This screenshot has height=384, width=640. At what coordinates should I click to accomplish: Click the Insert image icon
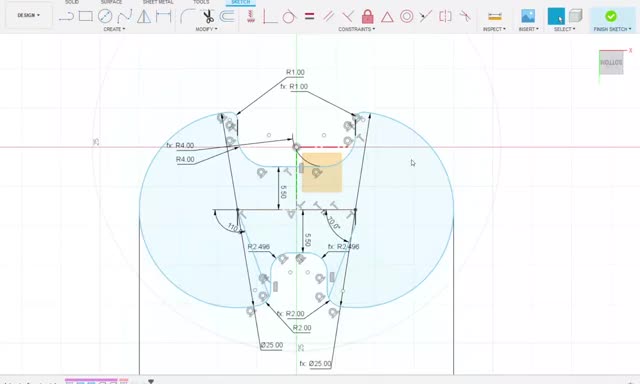click(528, 16)
